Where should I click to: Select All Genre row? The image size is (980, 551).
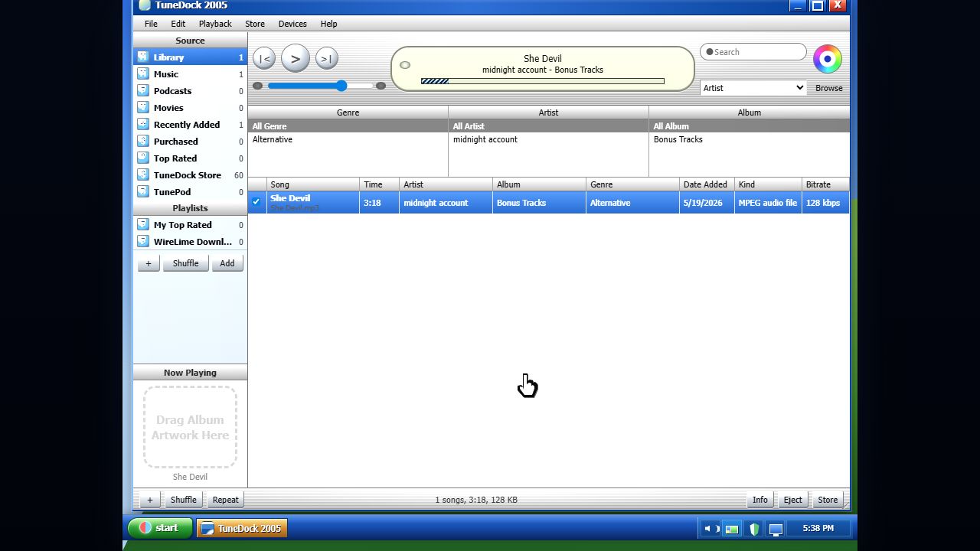[348, 126]
